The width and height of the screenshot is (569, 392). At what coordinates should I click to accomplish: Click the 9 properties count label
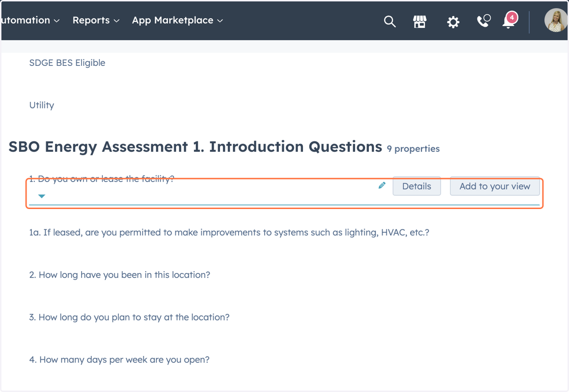[413, 149]
